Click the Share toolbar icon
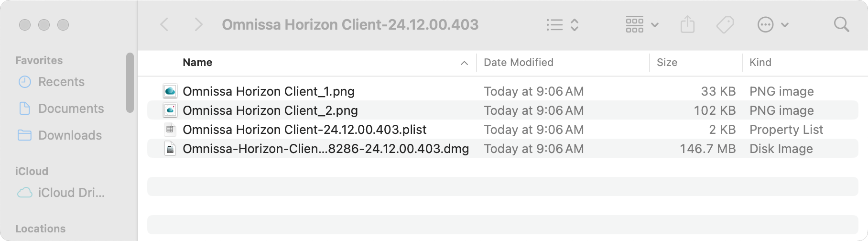Viewport: 868px width, 241px height. [x=687, y=24]
